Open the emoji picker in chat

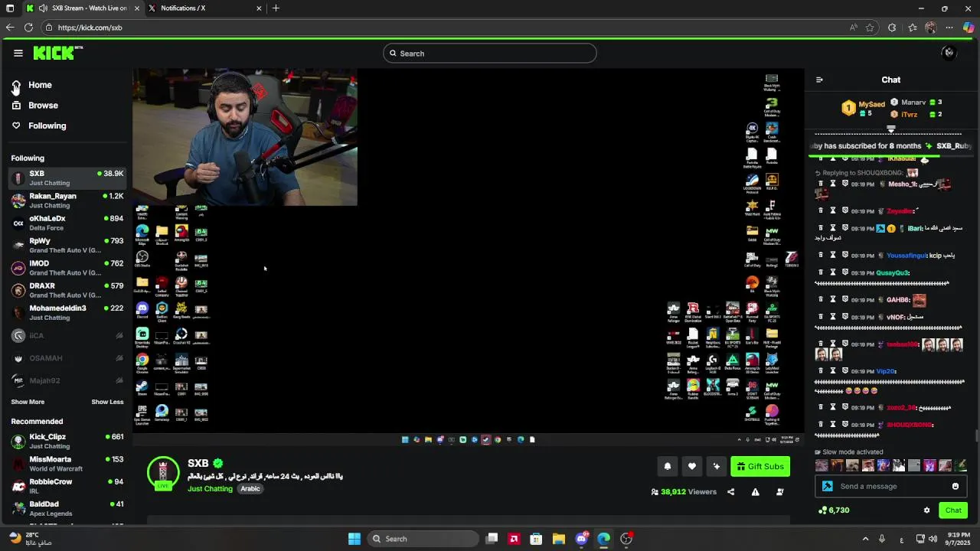tap(955, 486)
